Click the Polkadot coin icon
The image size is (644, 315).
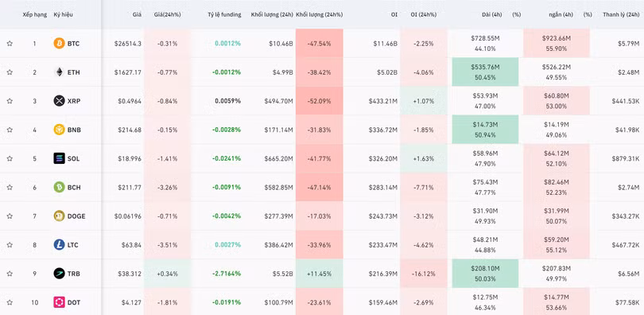(x=59, y=302)
